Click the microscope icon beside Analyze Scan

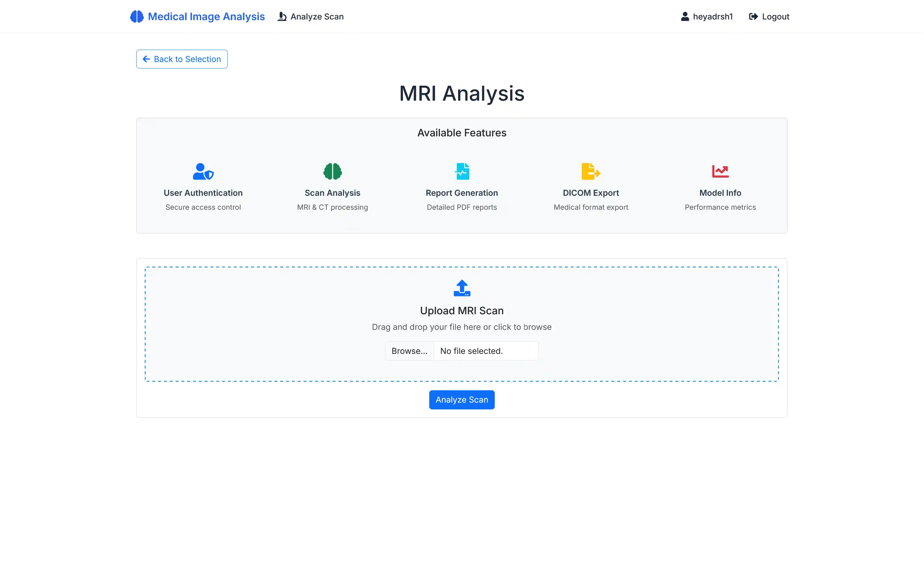point(282,16)
